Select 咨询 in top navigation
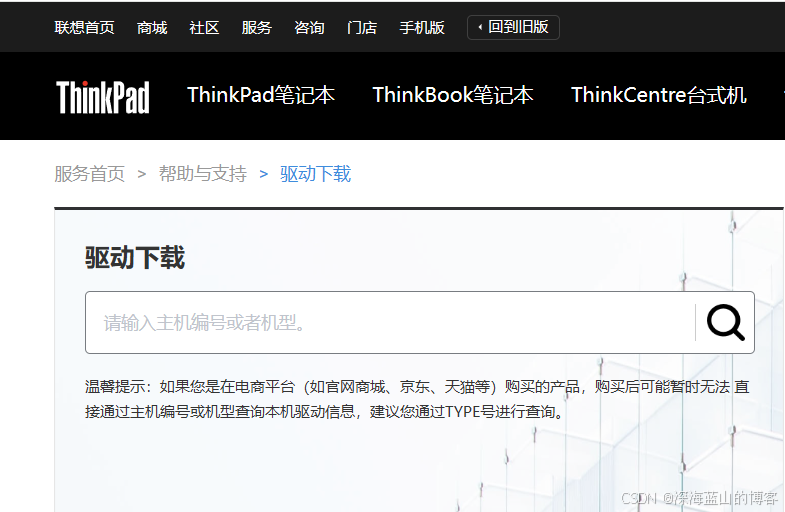Viewport: 785px width, 512px height. 309,28
